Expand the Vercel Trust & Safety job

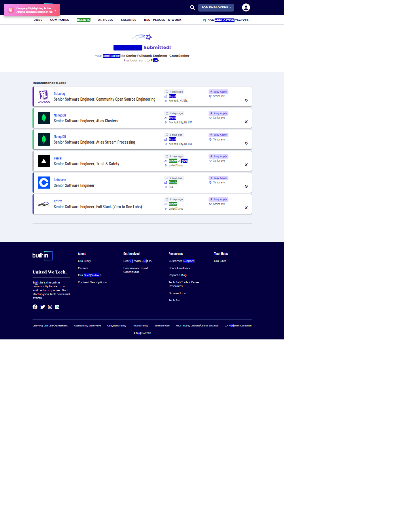246,165
